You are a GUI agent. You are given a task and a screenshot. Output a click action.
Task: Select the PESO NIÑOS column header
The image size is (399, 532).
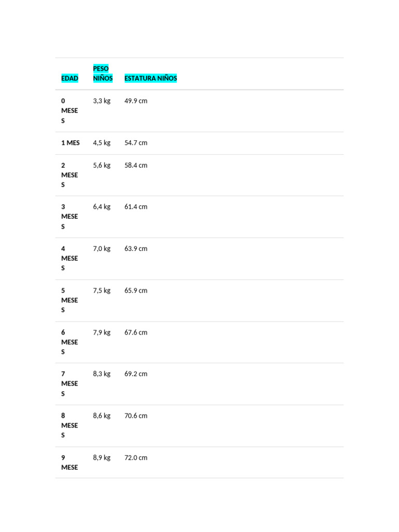tap(102, 73)
